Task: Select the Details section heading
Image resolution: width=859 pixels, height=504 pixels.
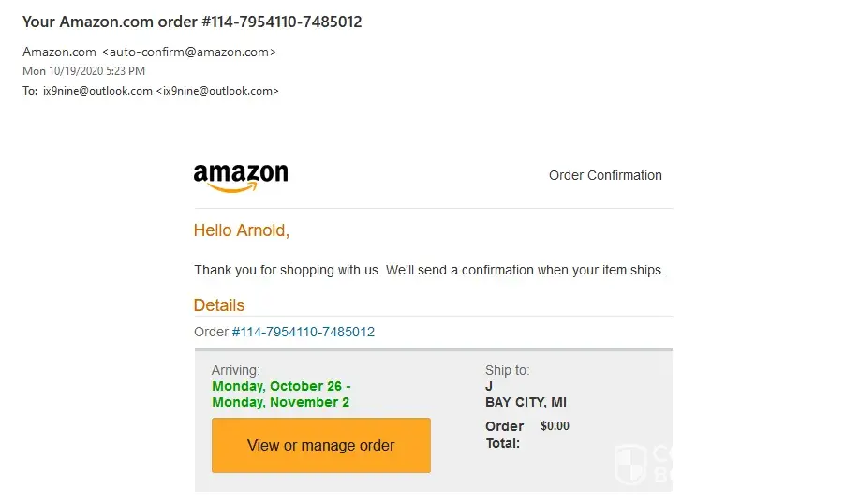Action: pyautogui.click(x=218, y=305)
